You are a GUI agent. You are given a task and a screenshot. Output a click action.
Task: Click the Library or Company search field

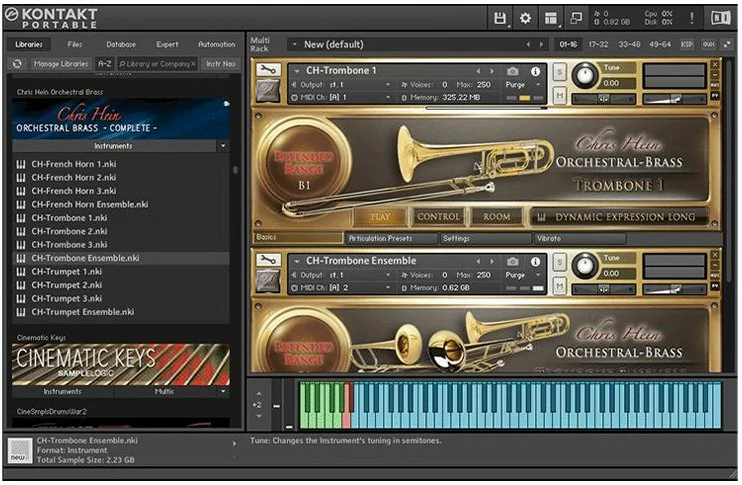pyautogui.click(x=158, y=63)
